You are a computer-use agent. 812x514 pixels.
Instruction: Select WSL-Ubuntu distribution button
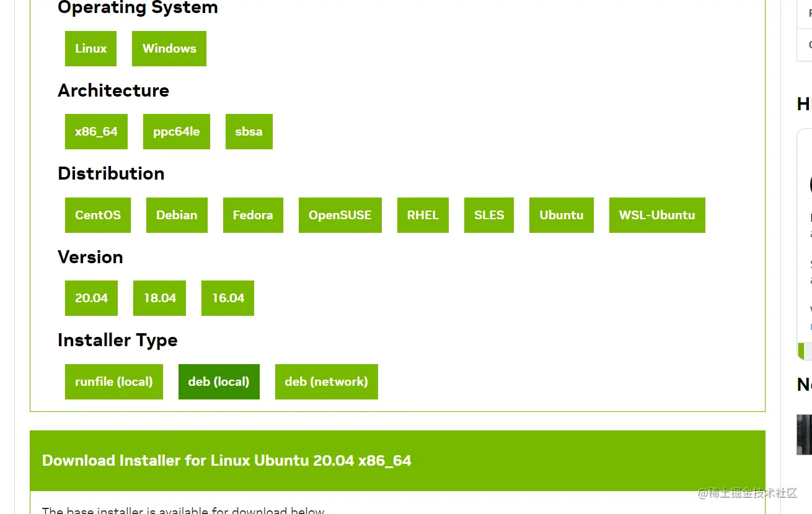coord(657,215)
